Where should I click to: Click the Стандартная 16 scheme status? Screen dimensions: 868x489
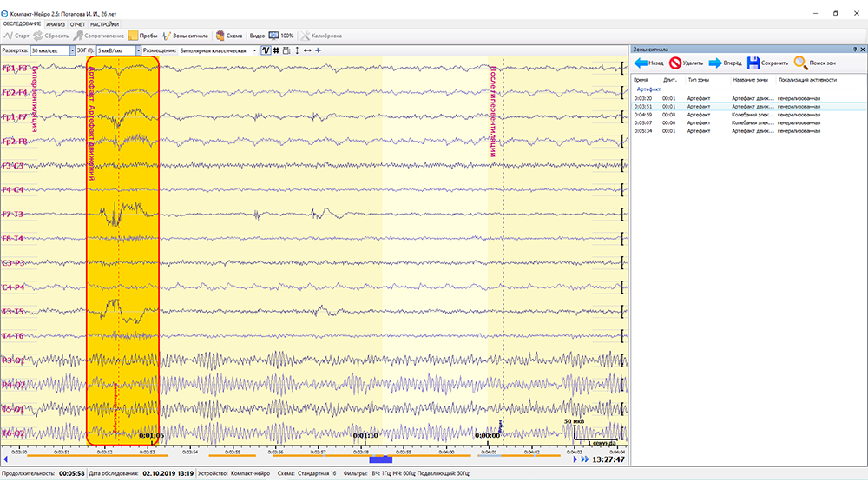pyautogui.click(x=317, y=473)
